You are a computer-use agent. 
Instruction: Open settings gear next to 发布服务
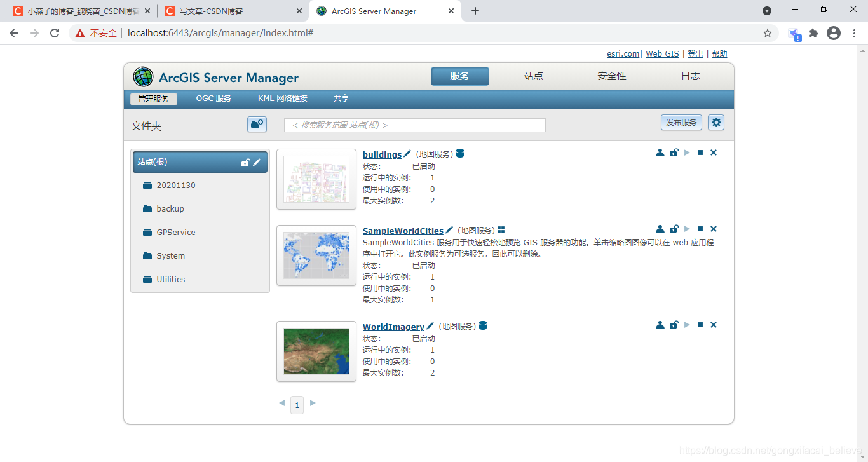(x=716, y=123)
